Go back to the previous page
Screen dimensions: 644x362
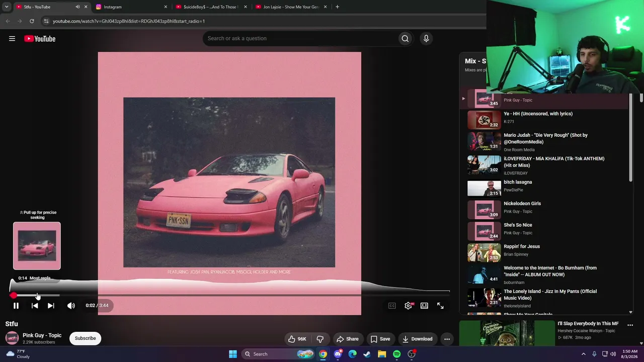tap(8, 21)
